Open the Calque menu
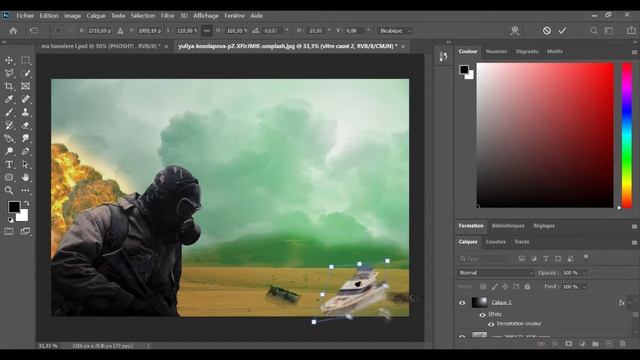 [96, 16]
